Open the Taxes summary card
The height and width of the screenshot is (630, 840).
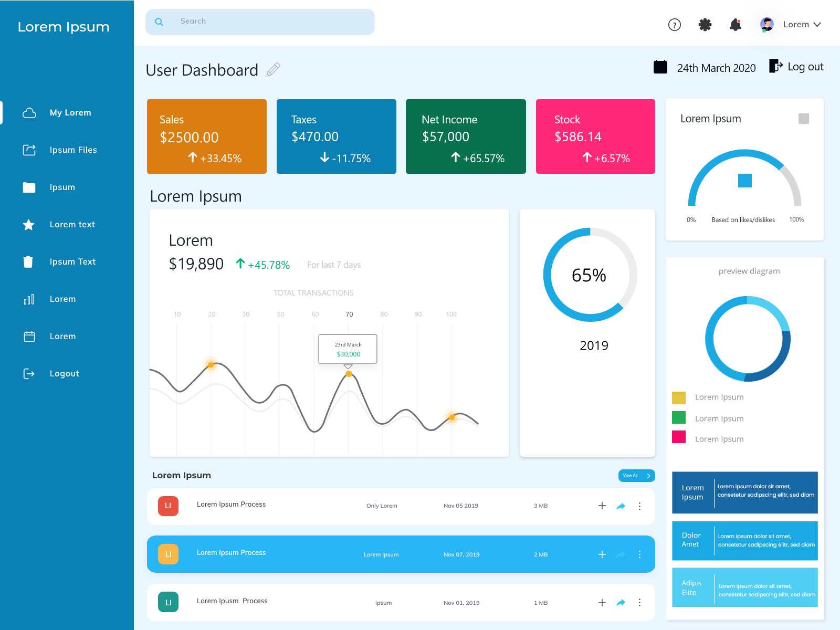(x=337, y=136)
